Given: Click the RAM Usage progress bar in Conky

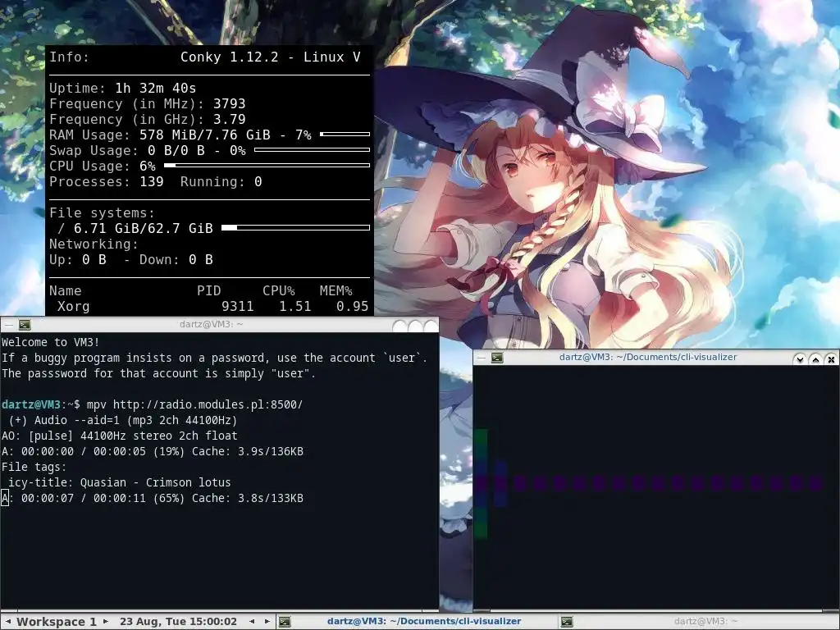Looking at the screenshot, I should point(345,134).
